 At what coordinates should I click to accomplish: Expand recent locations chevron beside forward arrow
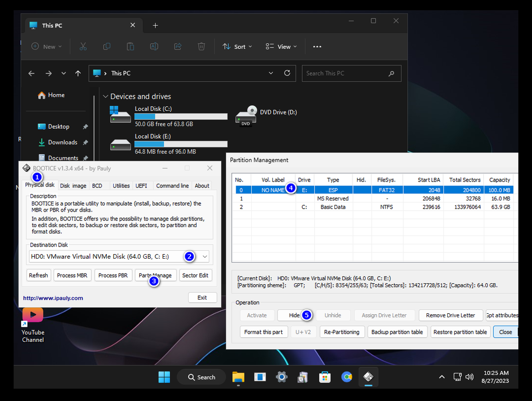tap(64, 73)
